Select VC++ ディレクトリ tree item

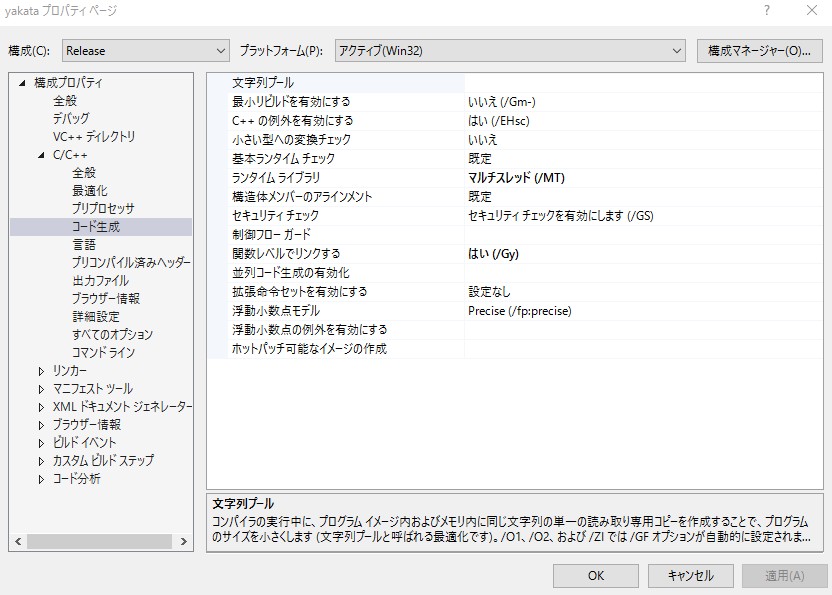pyautogui.click(x=94, y=136)
